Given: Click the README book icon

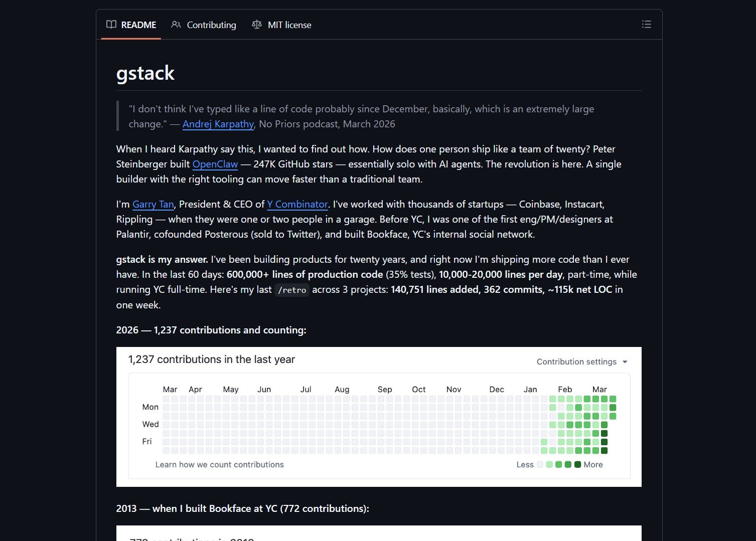Looking at the screenshot, I should 111,24.
